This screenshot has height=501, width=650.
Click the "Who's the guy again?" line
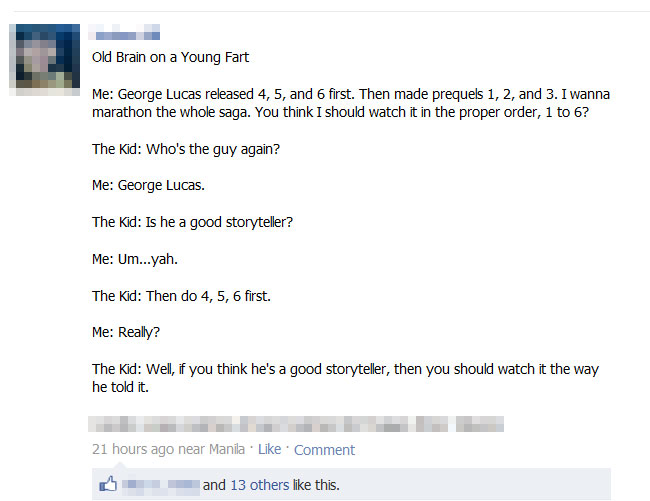coord(186,149)
